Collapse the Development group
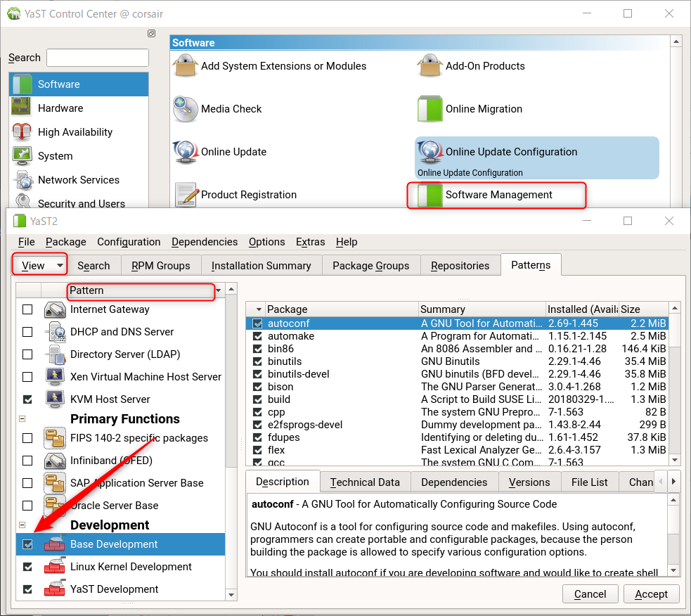The height and width of the screenshot is (616, 691). [x=22, y=525]
